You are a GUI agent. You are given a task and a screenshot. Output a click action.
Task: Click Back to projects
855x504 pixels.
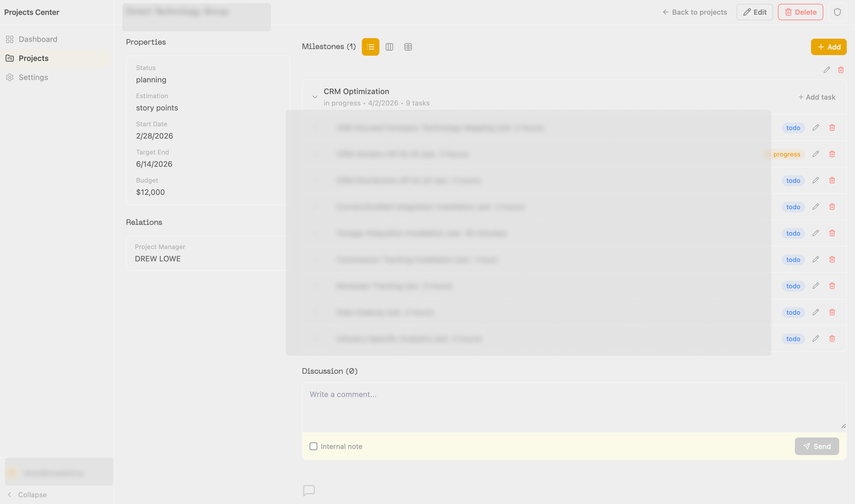click(695, 12)
